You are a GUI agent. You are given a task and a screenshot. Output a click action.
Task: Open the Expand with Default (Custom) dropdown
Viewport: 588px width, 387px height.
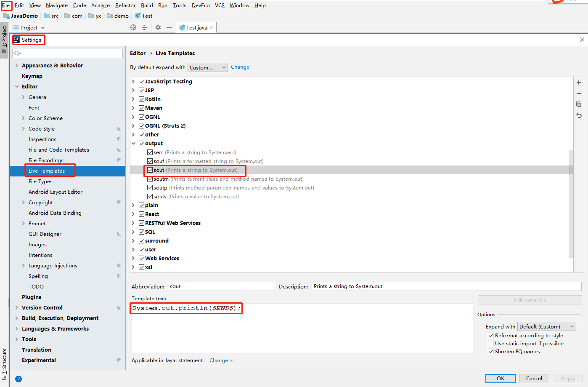[547, 326]
